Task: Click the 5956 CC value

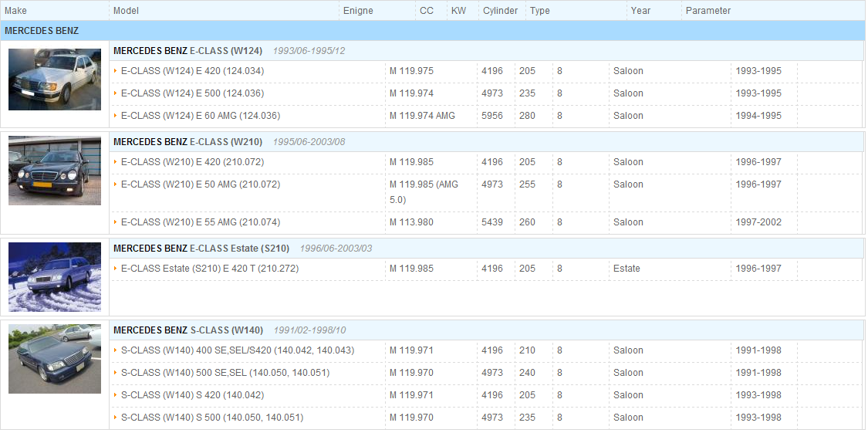Action: tap(492, 116)
